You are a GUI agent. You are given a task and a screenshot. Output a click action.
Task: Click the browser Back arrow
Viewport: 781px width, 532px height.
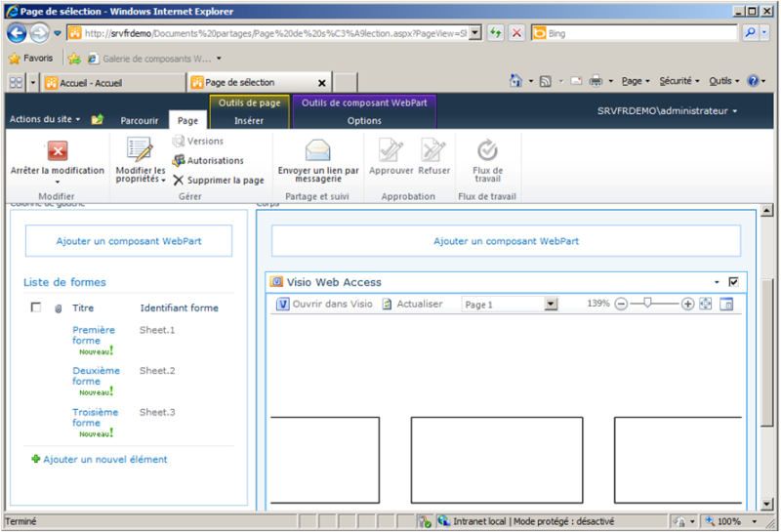(17, 33)
